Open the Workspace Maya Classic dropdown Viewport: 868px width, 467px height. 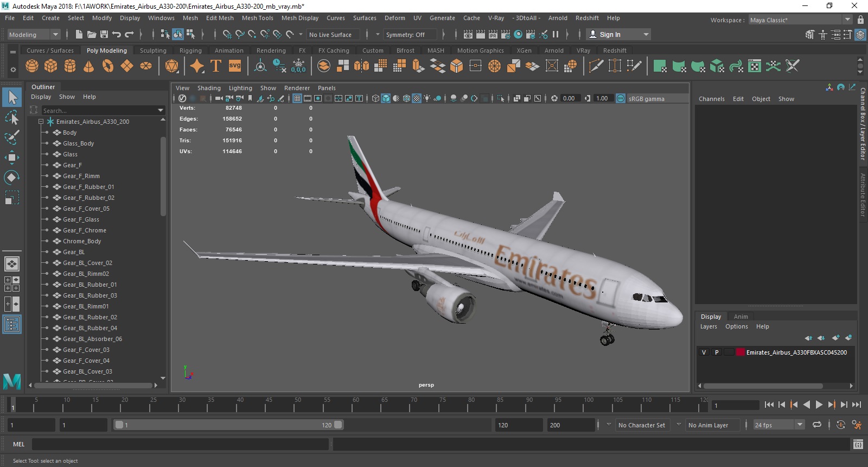click(x=800, y=20)
